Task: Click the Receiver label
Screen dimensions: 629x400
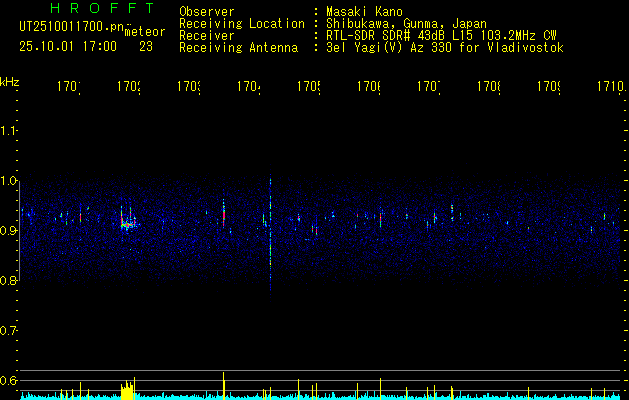Action: 207,36
